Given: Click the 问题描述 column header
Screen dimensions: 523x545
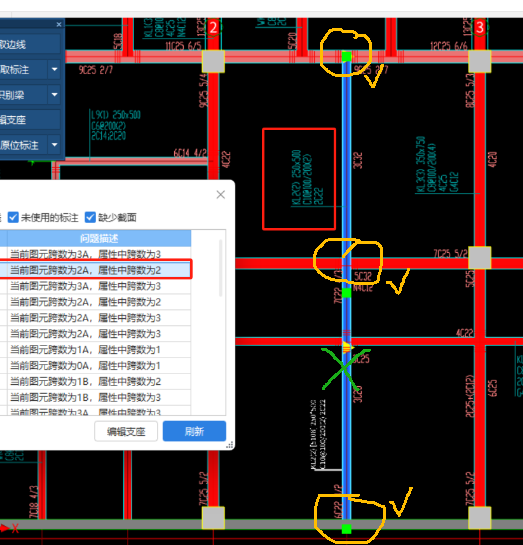Looking at the screenshot, I should (x=99, y=238).
